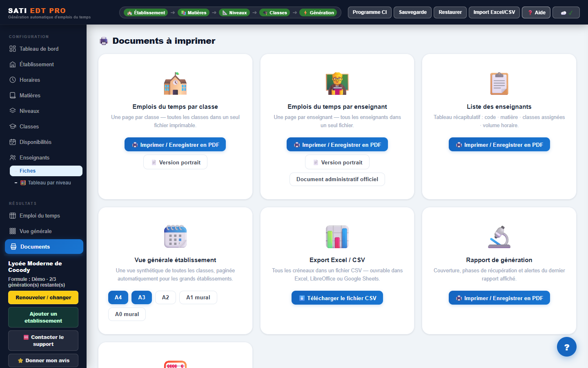Open Document administratif officiel

337,179
